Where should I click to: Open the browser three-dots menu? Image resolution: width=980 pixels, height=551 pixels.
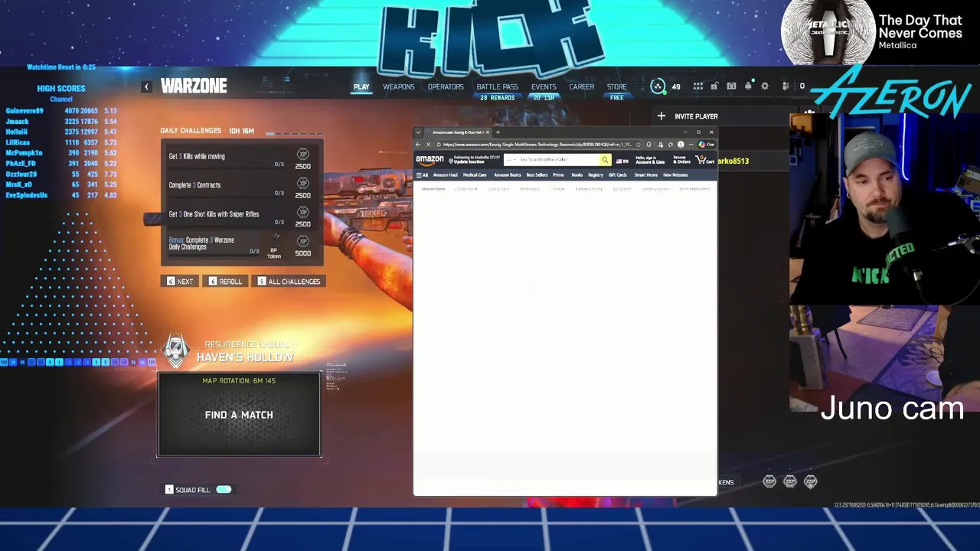[691, 145]
